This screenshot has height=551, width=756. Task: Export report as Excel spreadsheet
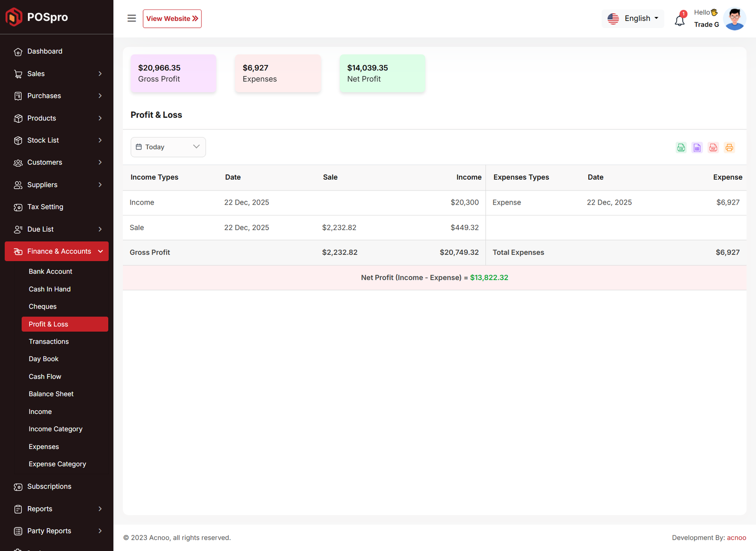click(697, 147)
